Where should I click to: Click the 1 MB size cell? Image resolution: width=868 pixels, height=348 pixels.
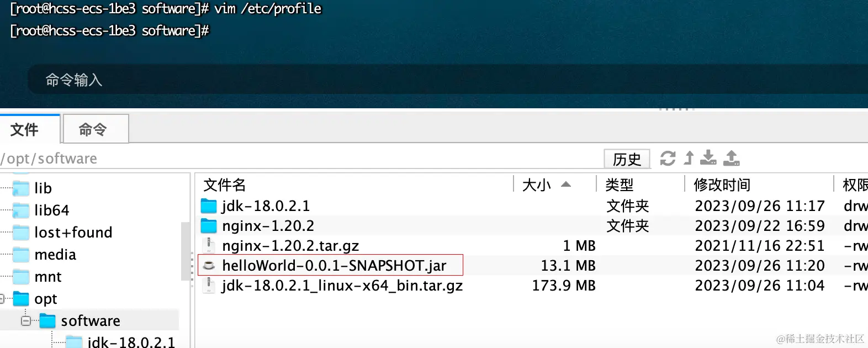point(579,246)
